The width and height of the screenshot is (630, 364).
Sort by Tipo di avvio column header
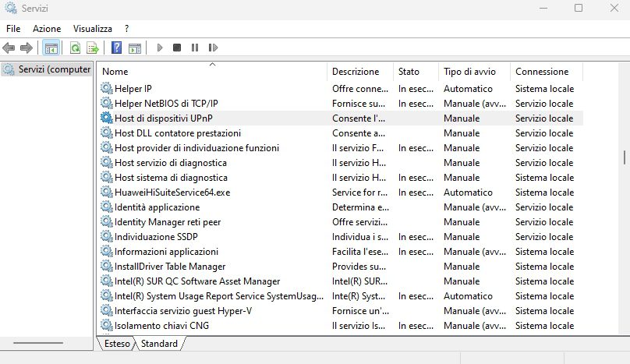coord(475,72)
